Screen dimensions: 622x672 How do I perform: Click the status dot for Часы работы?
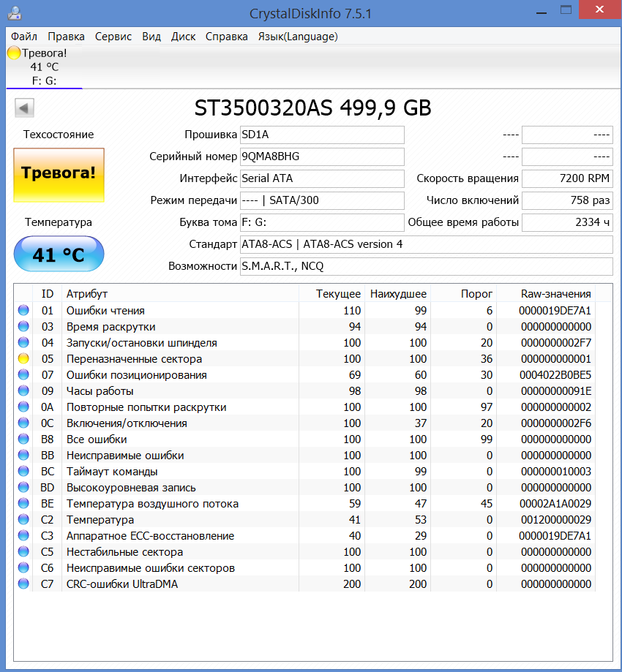pos(23,391)
